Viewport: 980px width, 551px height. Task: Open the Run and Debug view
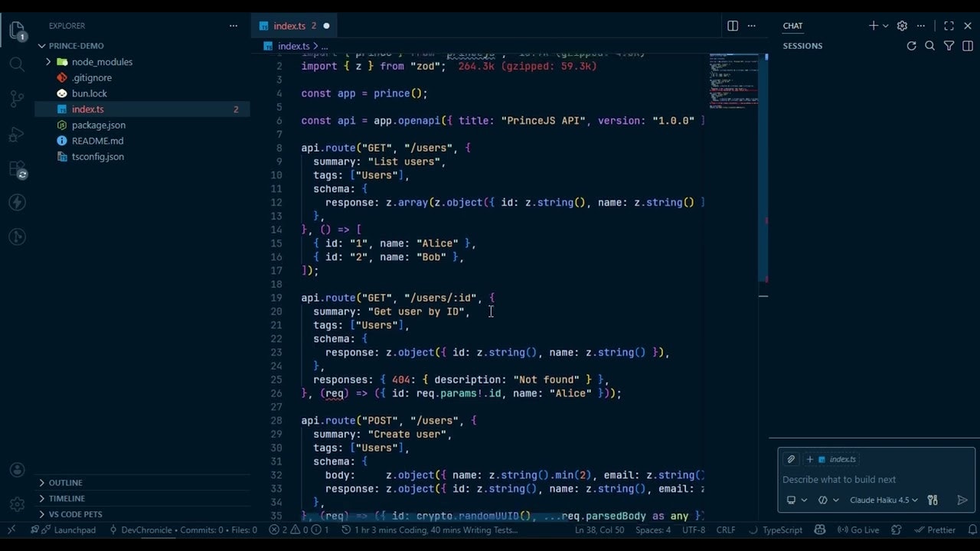(17, 134)
